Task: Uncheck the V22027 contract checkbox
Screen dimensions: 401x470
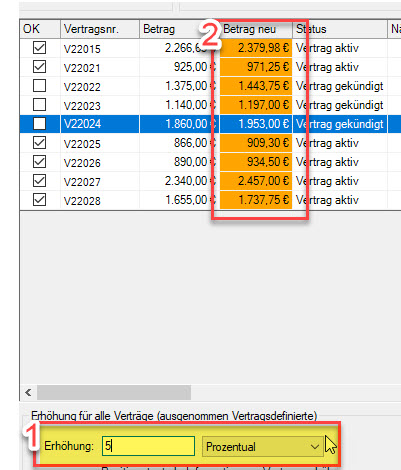Action: pos(39,181)
